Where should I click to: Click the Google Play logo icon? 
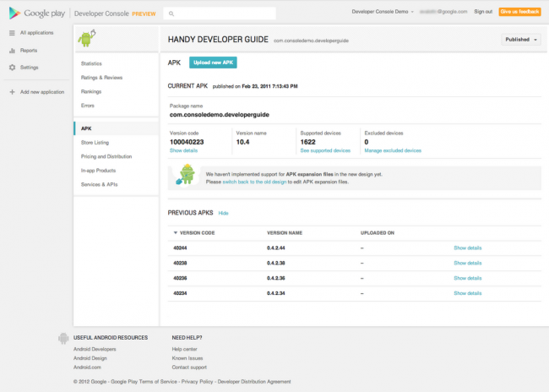click(14, 14)
